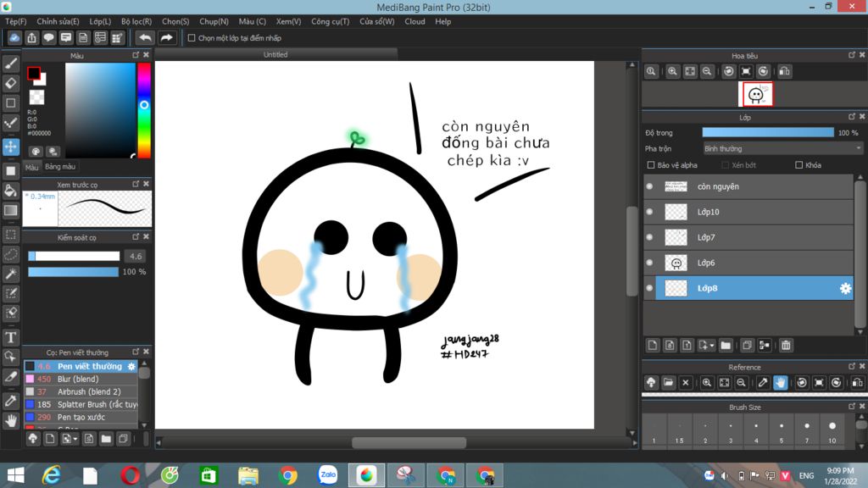Activate the hand tool in Reference panel
868x488 pixels.
point(780,382)
